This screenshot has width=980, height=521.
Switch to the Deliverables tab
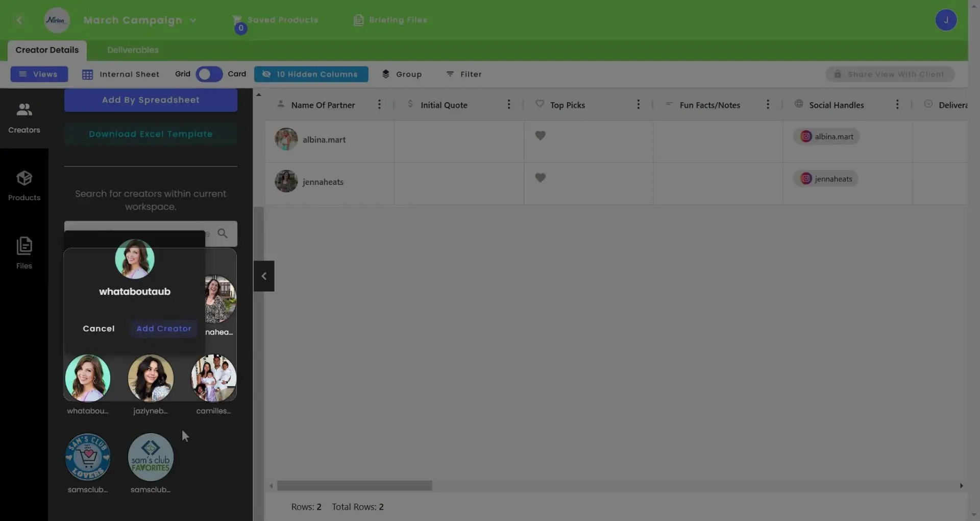132,50
